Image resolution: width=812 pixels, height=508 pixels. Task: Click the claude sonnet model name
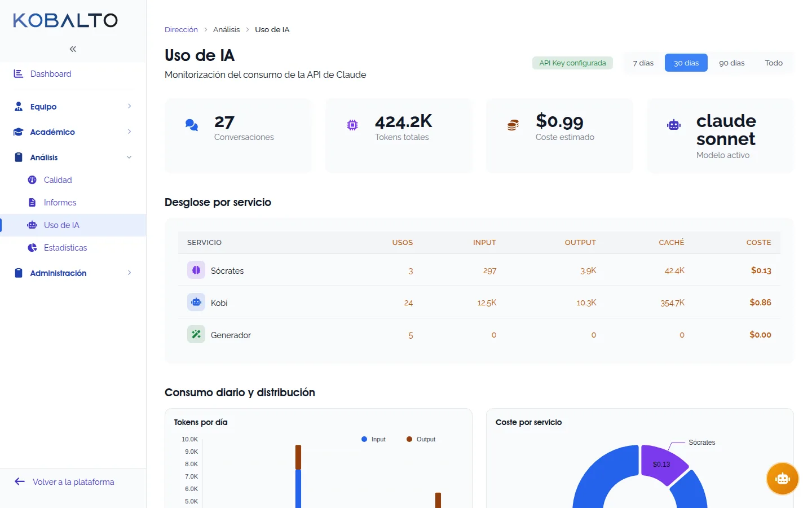coord(726,130)
